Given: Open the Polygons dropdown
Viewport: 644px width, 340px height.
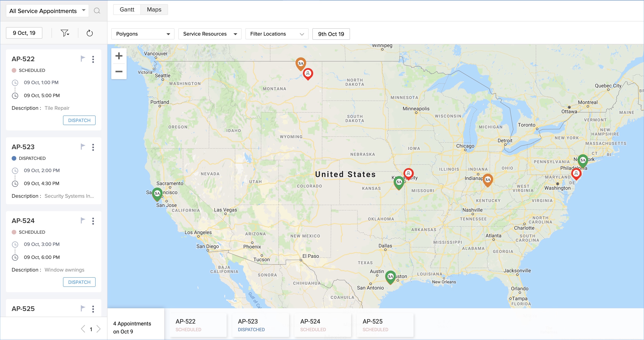Looking at the screenshot, I should [143, 34].
